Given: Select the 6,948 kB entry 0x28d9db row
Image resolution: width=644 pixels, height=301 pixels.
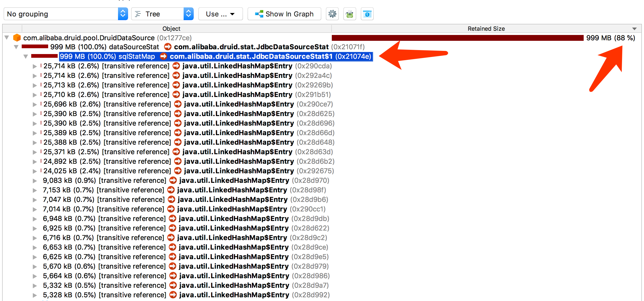Looking at the screenshot, I should click(x=322, y=219).
